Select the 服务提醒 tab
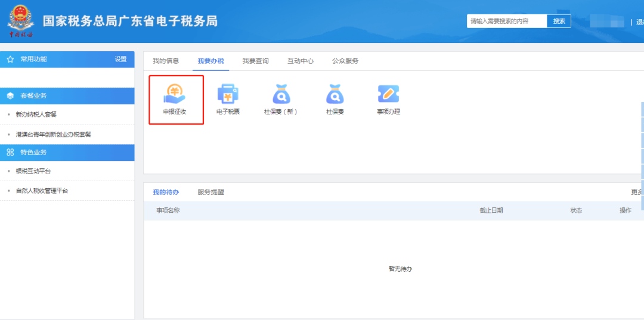This screenshot has height=320, width=644. point(210,192)
